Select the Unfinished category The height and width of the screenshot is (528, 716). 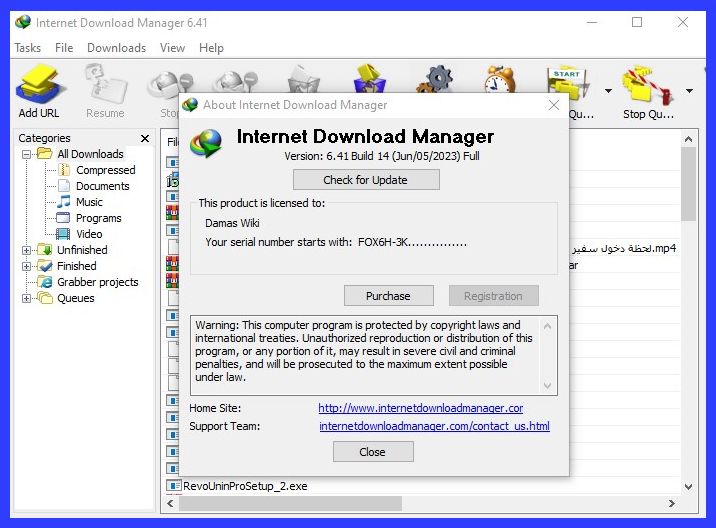(x=82, y=250)
